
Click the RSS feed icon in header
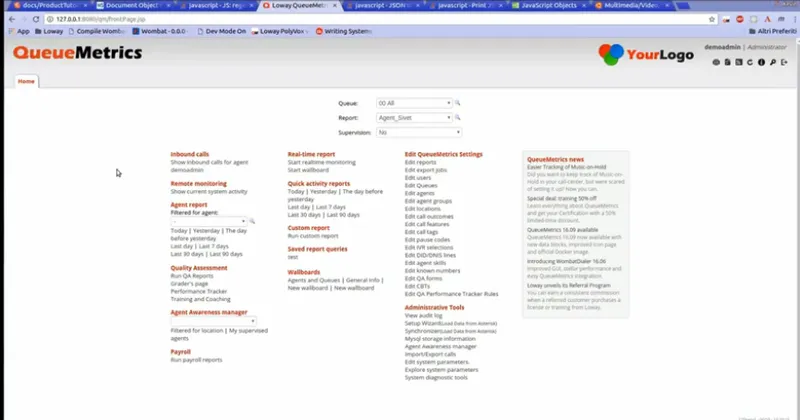point(739,62)
